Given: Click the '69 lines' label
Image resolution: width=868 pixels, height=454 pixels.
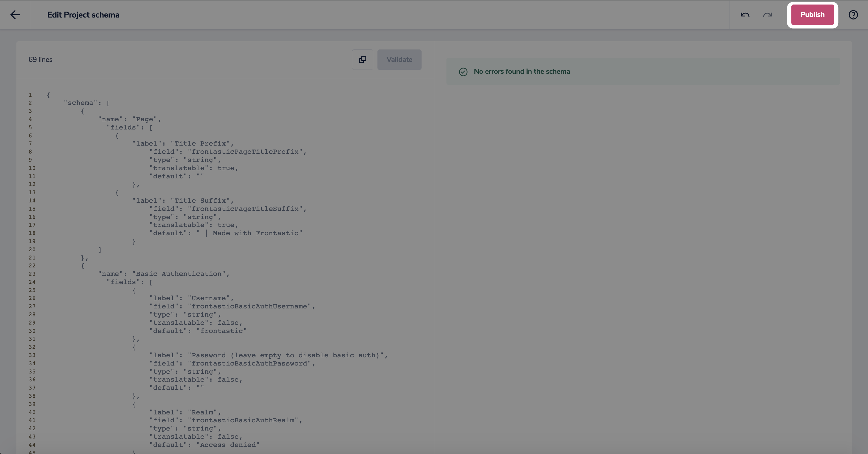Looking at the screenshot, I should (x=40, y=60).
